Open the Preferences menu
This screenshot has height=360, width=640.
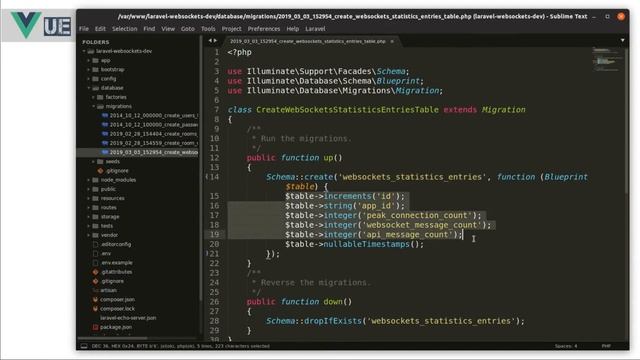pos(264,29)
